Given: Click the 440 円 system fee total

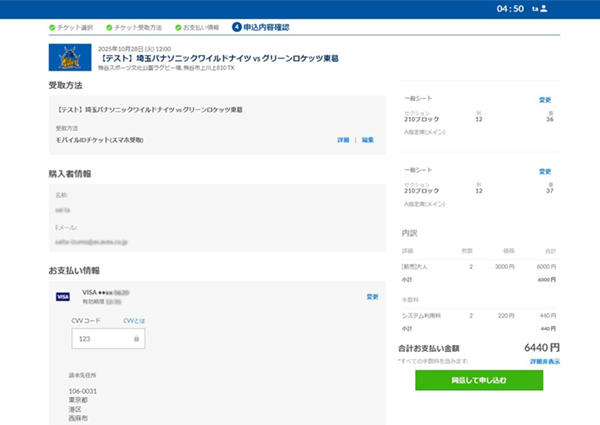Looking at the screenshot, I should click(548, 316).
